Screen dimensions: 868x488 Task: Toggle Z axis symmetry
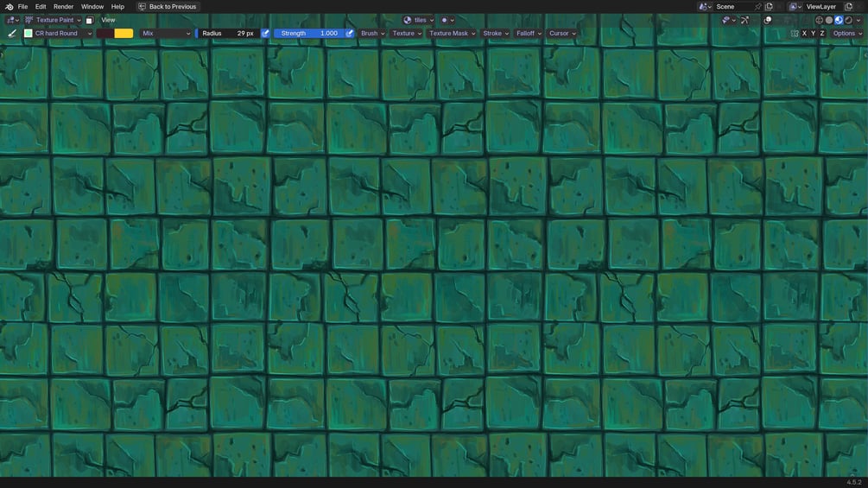[822, 33]
